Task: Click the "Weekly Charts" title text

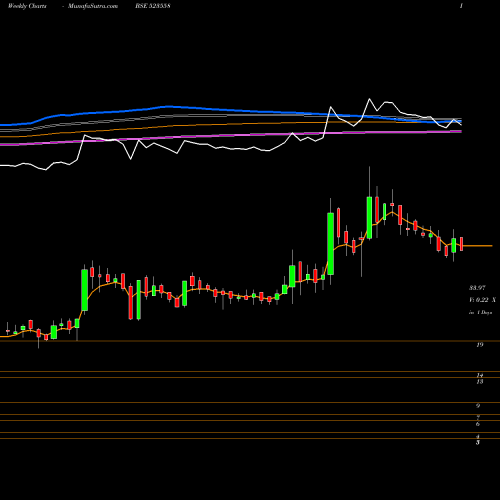Action: click(27, 6)
